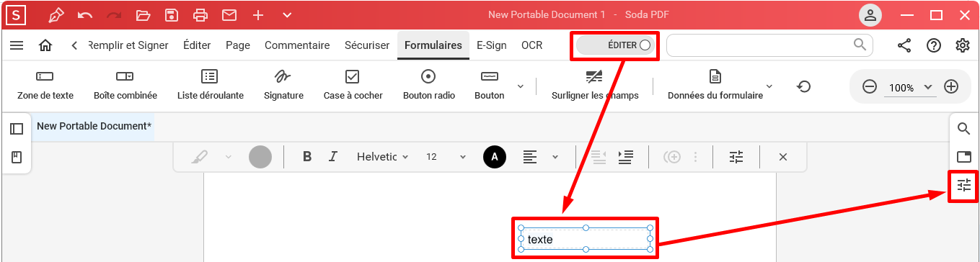Expand Données du formulaire dropdown arrow
Image resolution: width=980 pixels, height=262 pixels.
pyautogui.click(x=769, y=86)
